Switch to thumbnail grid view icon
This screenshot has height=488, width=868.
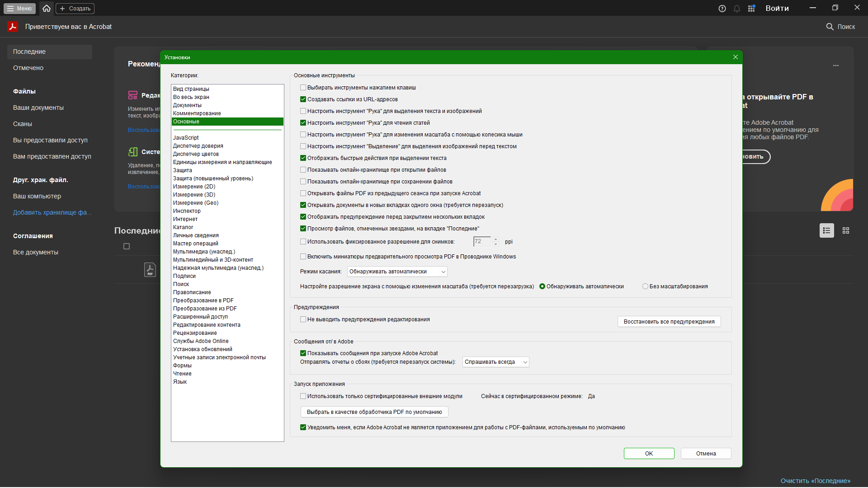click(846, 230)
